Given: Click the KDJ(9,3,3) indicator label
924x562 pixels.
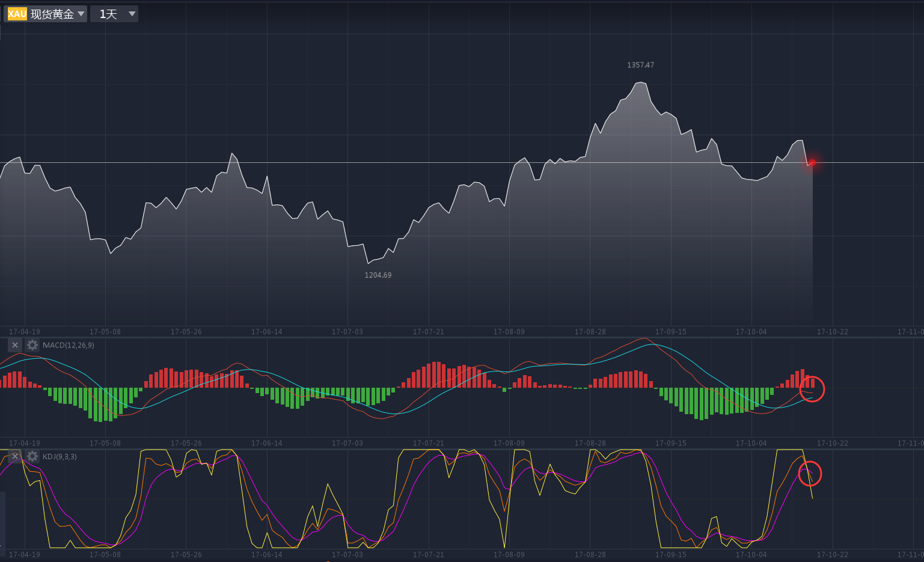Looking at the screenshot, I should coord(60,457).
